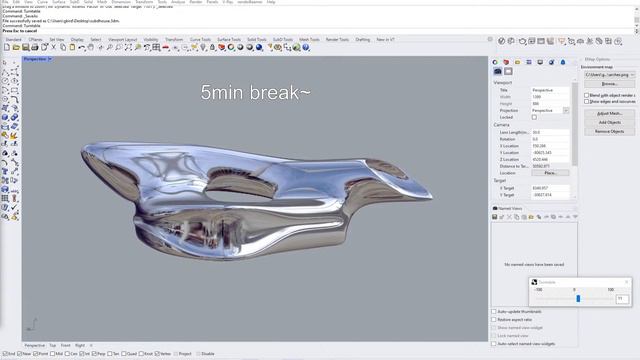Click the color wheel Render icon

[x=231, y=47]
